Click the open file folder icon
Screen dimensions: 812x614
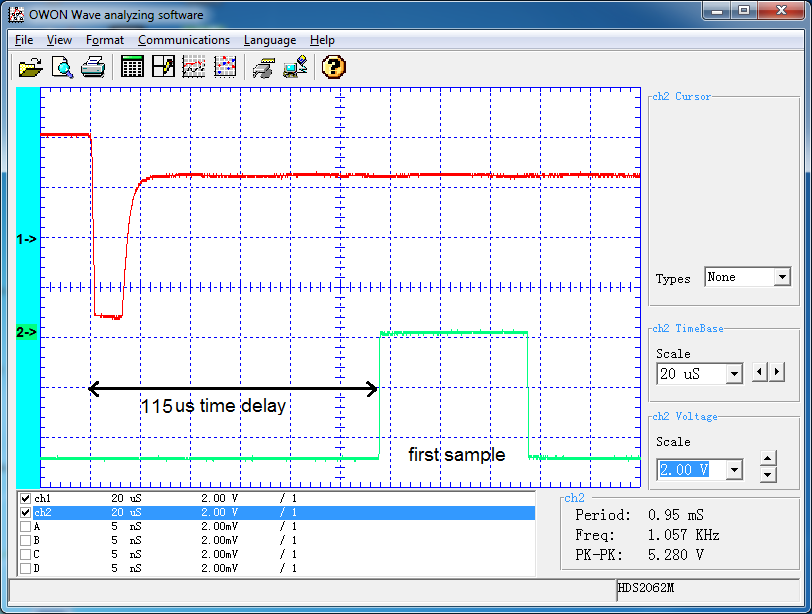30,67
